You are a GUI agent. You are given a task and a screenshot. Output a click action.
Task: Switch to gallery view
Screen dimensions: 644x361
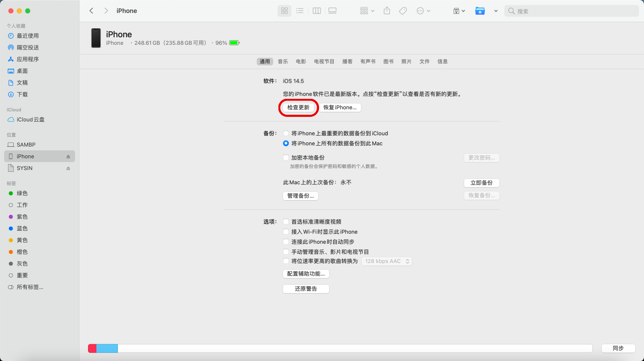(332, 11)
